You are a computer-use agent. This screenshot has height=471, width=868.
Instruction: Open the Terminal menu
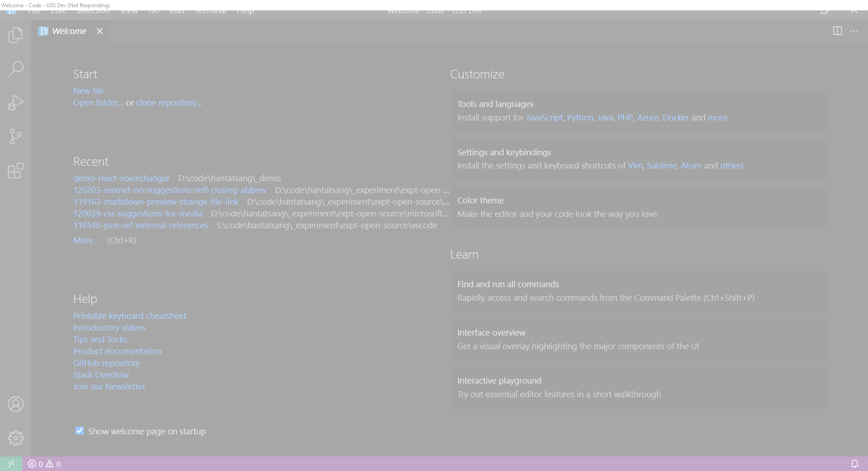pyautogui.click(x=210, y=10)
